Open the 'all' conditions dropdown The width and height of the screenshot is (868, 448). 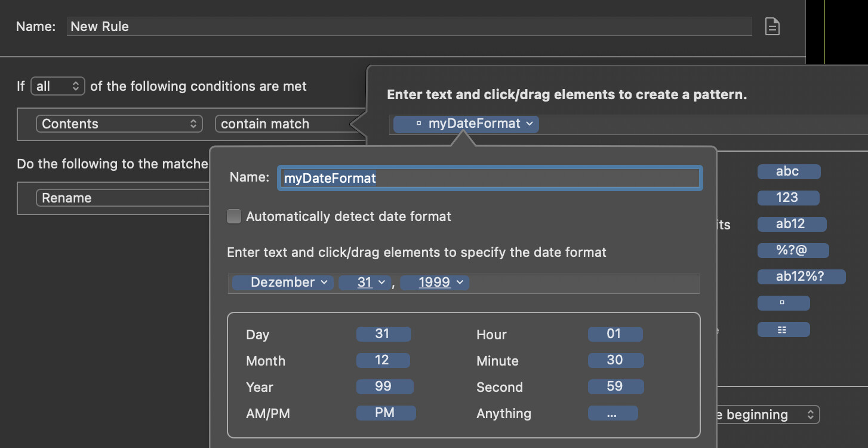point(57,86)
